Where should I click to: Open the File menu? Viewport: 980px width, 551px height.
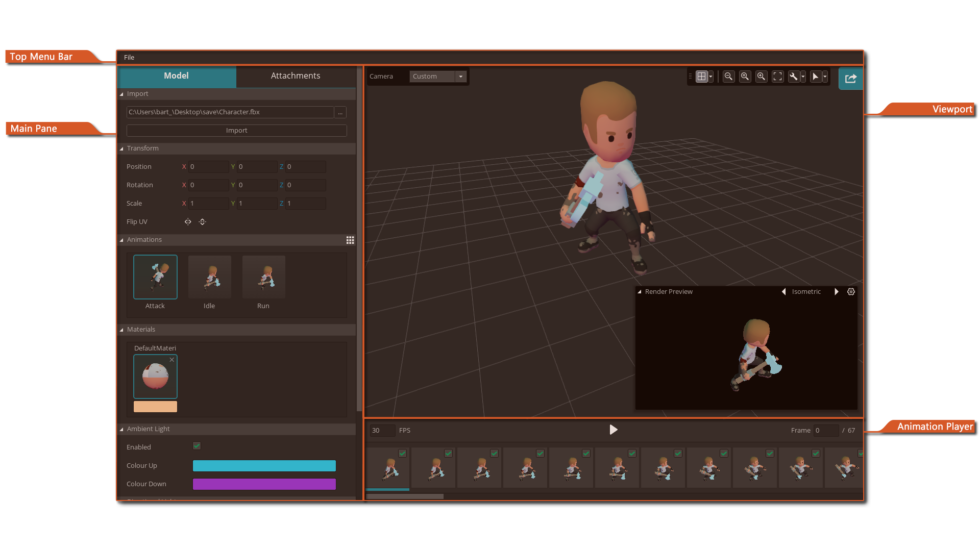tap(129, 58)
